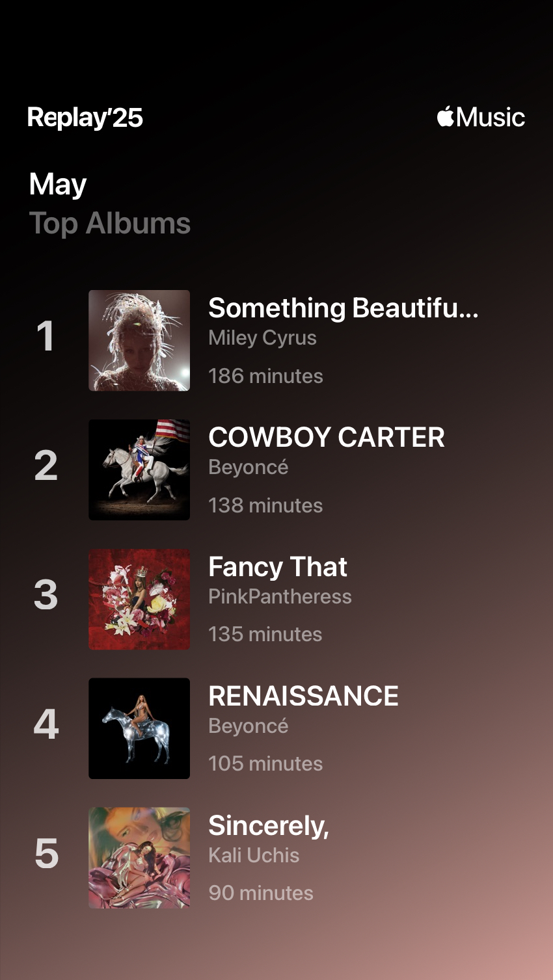Select the 186 minutes label
Image resolution: width=553 pixels, height=980 pixels.
[x=265, y=376]
